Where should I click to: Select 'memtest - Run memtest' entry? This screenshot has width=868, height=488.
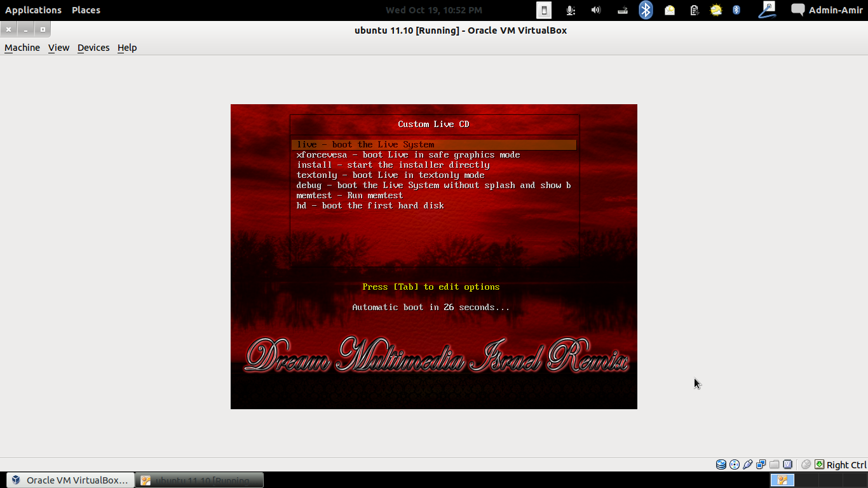point(434,196)
